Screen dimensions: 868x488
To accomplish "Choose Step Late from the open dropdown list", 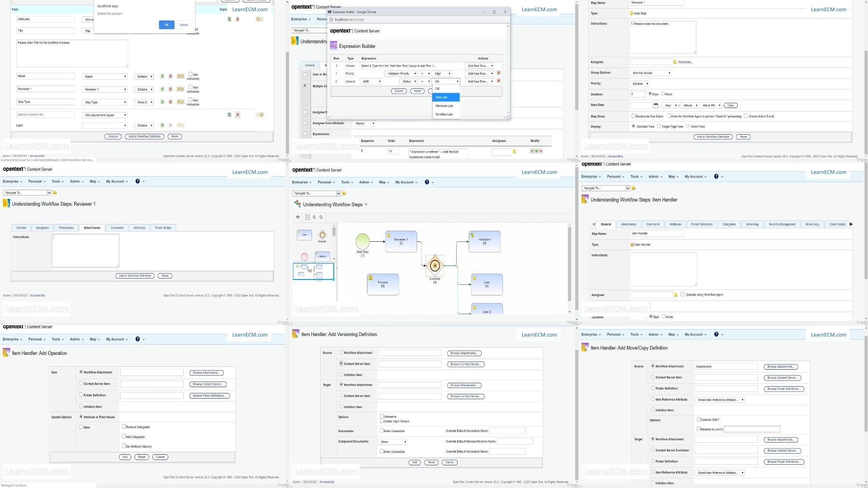I will (x=446, y=98).
